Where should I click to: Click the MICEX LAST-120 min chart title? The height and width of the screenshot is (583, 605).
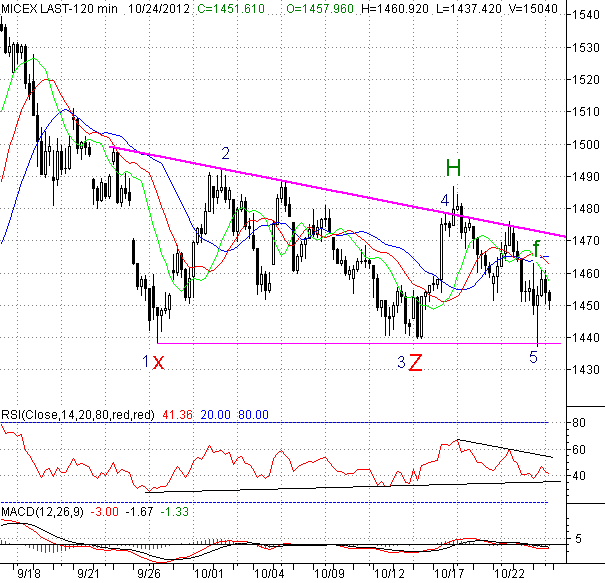[59, 8]
